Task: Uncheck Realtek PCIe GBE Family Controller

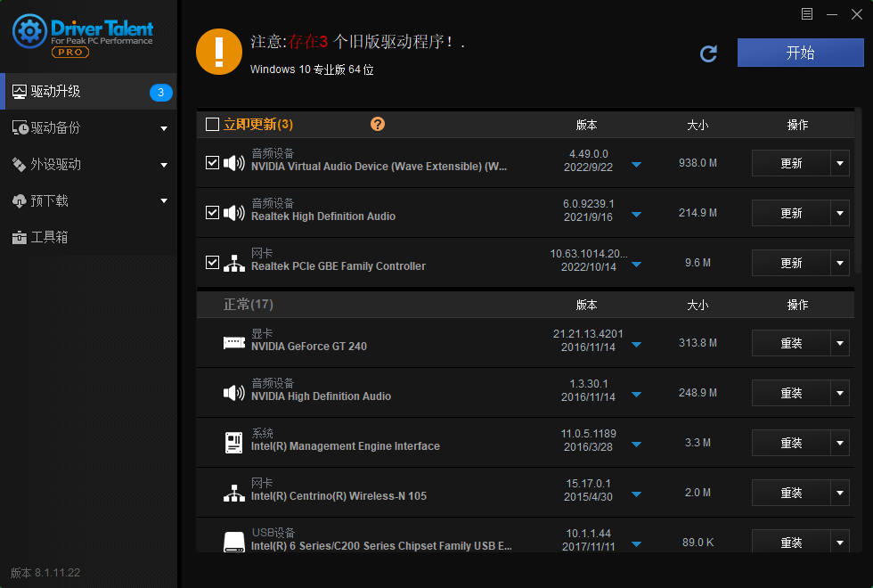Action: 211,262
